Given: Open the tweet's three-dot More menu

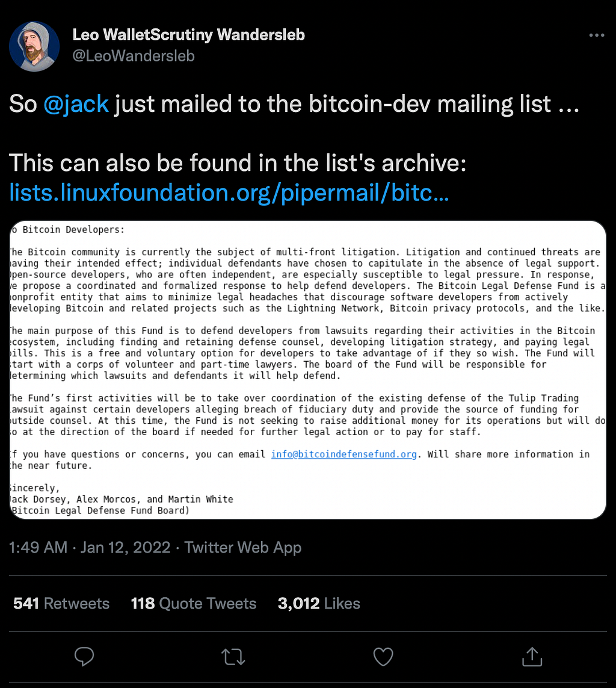Looking at the screenshot, I should pyautogui.click(x=597, y=35).
